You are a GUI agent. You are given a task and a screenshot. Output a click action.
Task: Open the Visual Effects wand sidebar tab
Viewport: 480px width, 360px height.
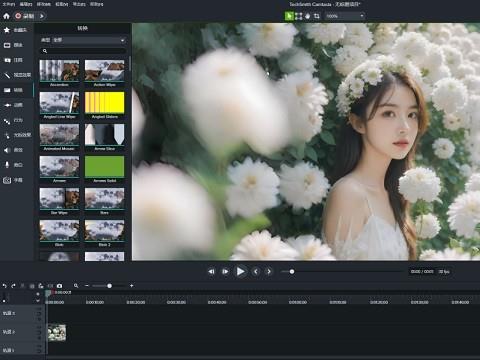click(x=16, y=75)
